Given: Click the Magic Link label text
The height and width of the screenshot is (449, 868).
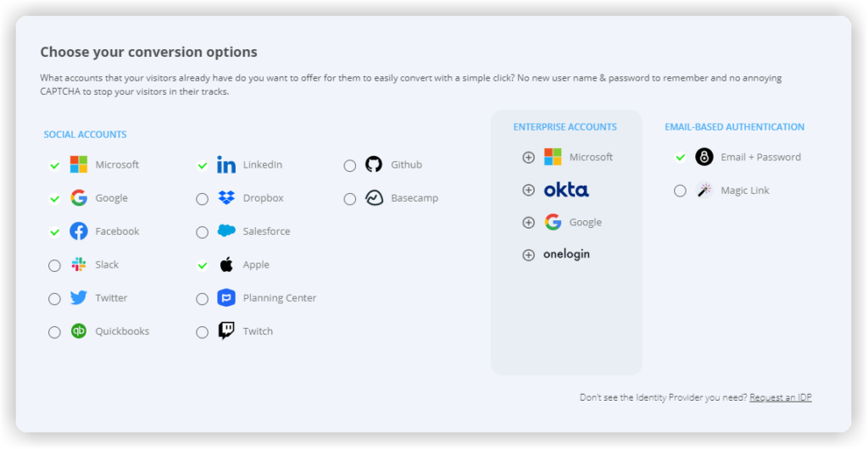Looking at the screenshot, I should pyautogui.click(x=745, y=191).
